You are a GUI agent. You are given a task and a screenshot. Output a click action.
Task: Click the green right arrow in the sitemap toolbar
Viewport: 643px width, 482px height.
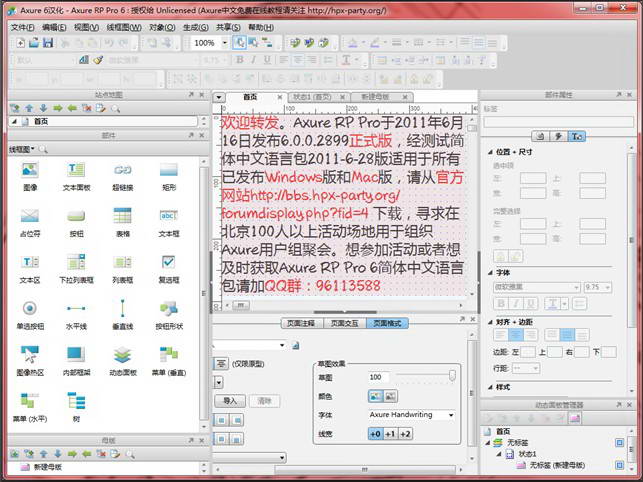58,108
